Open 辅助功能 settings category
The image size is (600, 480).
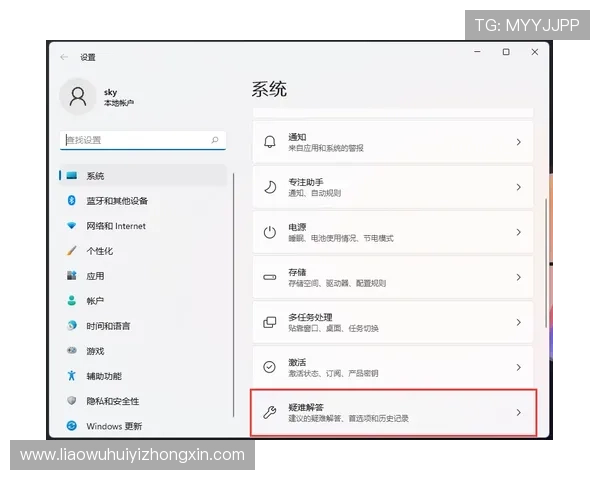[104, 376]
